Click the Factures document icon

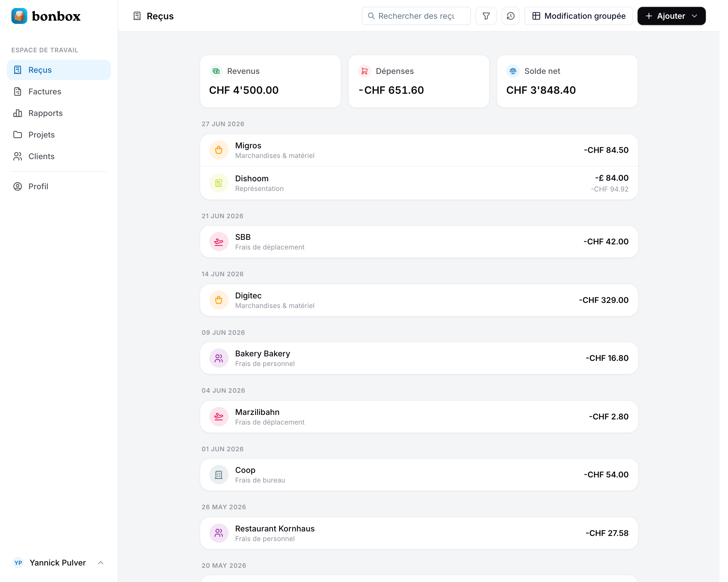18,92
